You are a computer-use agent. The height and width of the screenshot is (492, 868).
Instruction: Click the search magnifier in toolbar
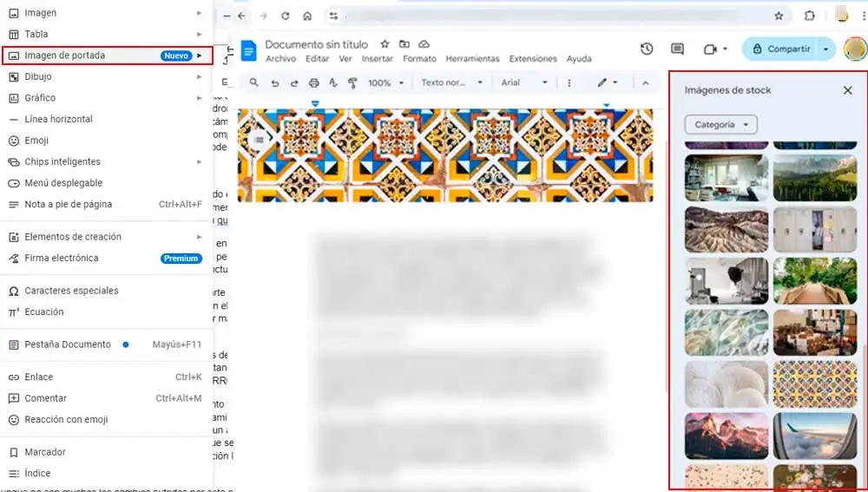254,82
